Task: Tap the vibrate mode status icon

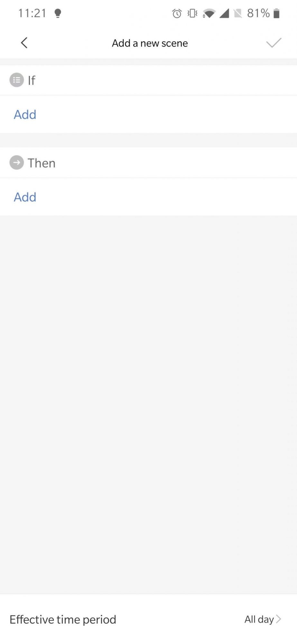Action: click(192, 14)
